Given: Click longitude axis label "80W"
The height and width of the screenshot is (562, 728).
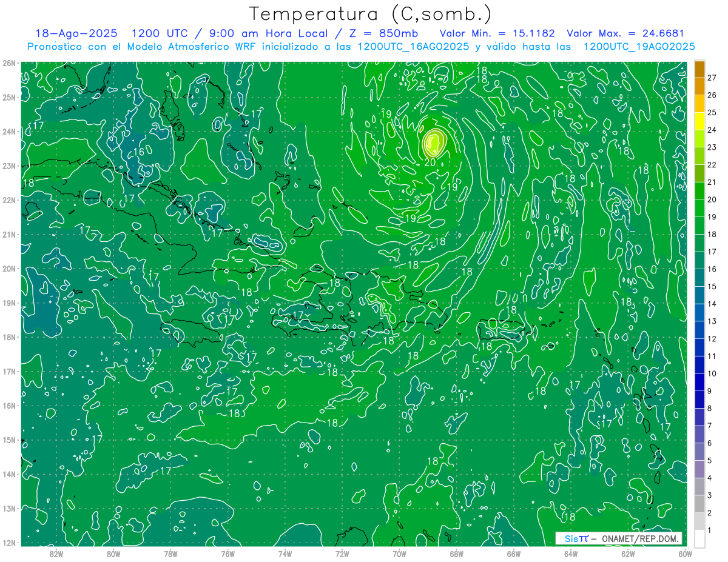Looking at the screenshot, I should pyautogui.click(x=113, y=554).
